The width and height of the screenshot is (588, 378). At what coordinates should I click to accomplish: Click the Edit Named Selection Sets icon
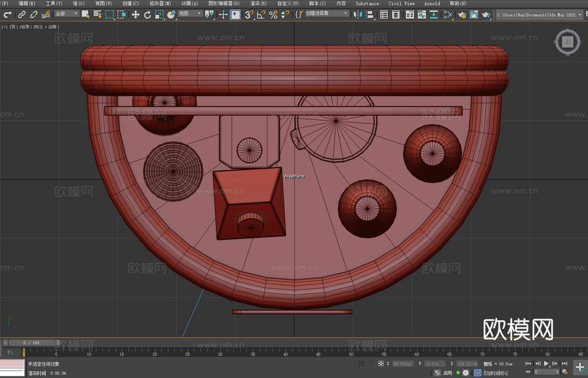(x=299, y=14)
